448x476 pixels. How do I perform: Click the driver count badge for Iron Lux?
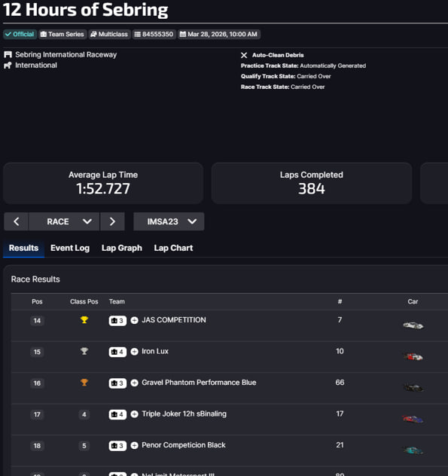117,352
